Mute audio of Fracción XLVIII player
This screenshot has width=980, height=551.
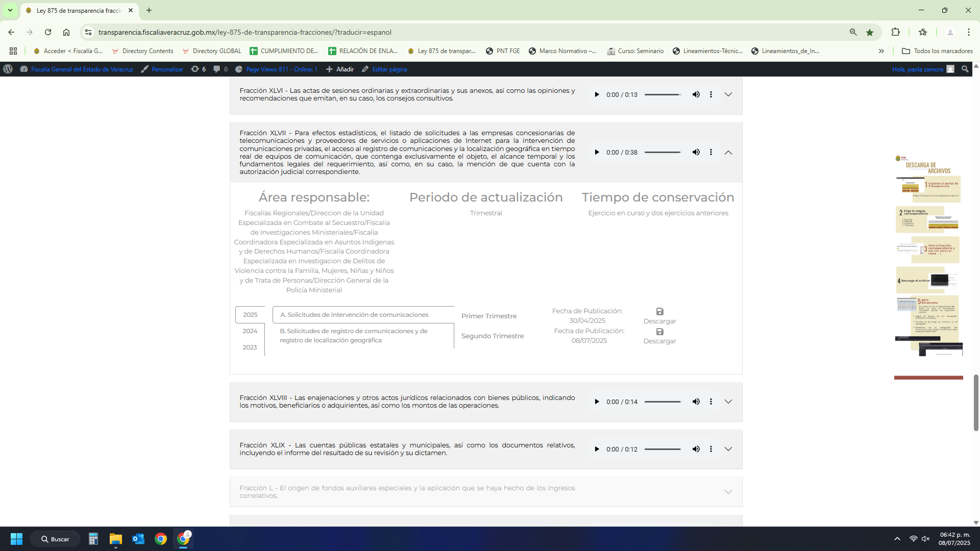[x=696, y=402]
